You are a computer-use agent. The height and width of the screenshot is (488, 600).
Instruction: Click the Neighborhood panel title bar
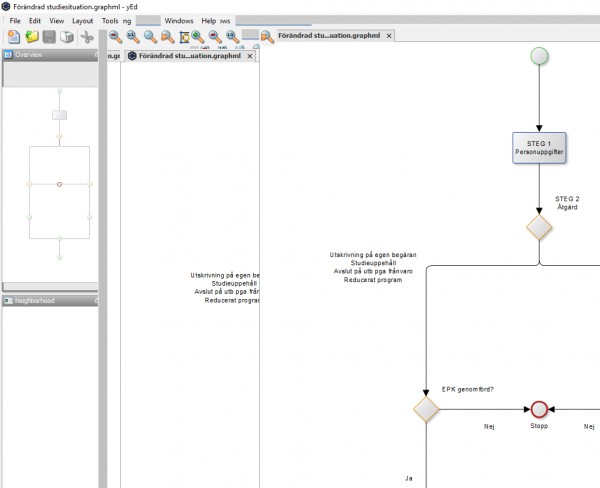tap(50, 301)
